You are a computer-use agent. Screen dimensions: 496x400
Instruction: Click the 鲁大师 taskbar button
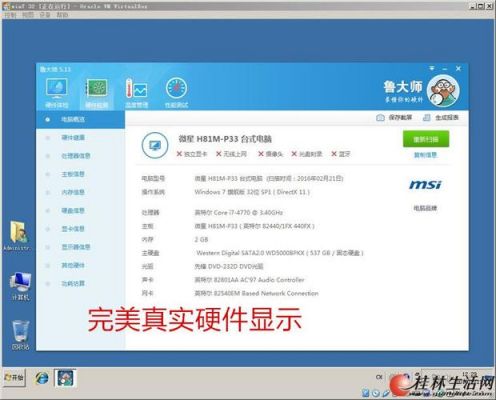(x=65, y=378)
